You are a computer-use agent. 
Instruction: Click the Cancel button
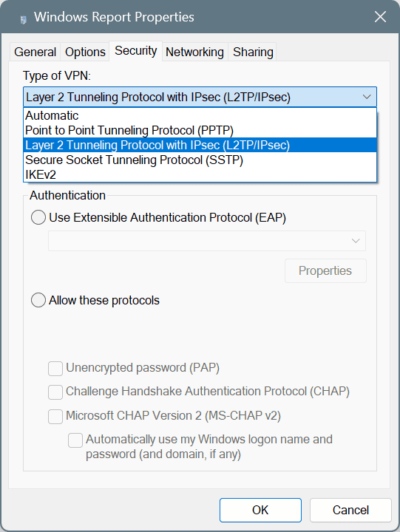coord(350,510)
